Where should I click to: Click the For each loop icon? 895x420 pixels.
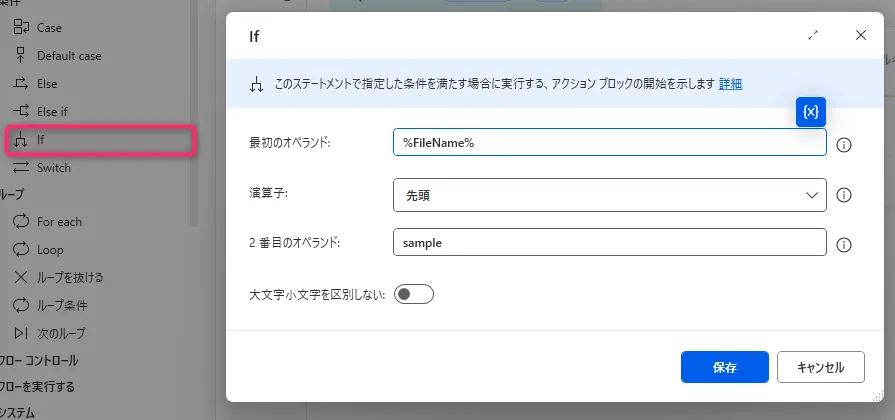[21, 221]
